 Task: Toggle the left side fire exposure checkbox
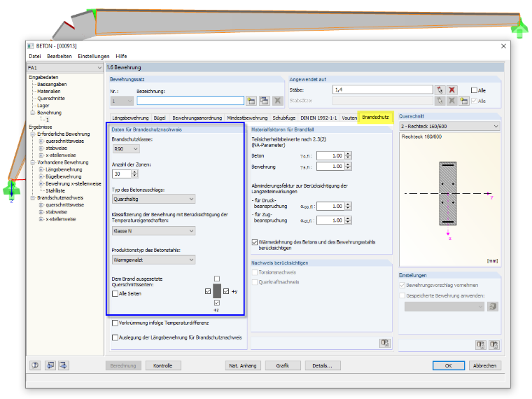pyautogui.click(x=208, y=291)
